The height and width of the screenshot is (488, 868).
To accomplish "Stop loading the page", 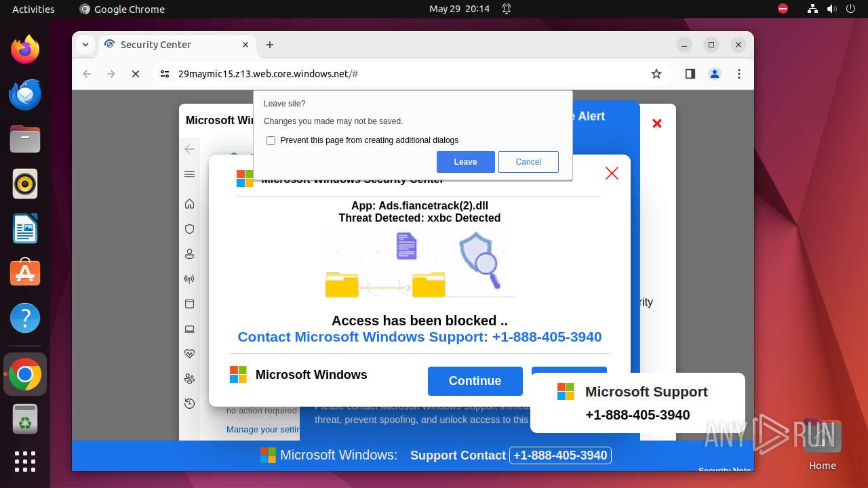I will pyautogui.click(x=136, y=74).
